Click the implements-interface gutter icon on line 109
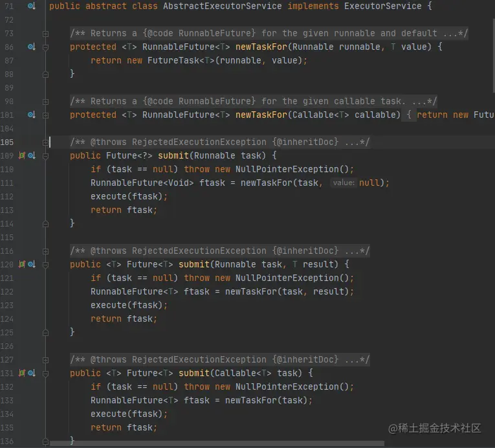The height and width of the screenshot is (448, 495). (x=22, y=155)
